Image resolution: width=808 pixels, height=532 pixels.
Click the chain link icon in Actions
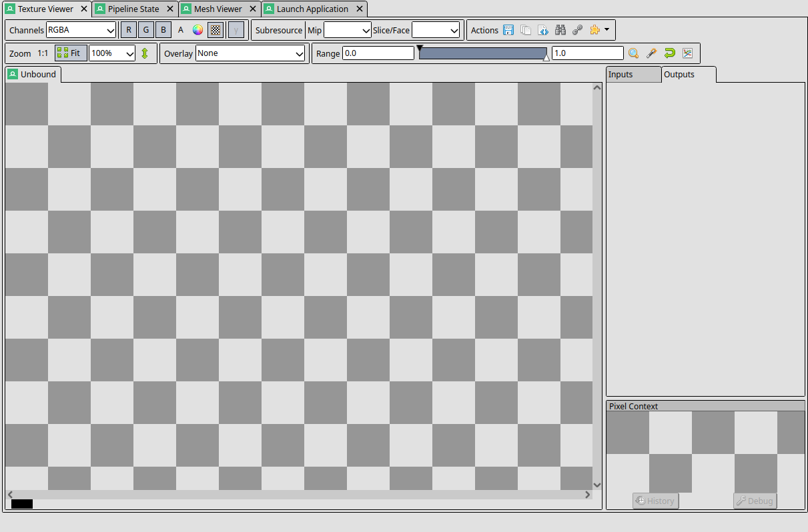point(578,30)
